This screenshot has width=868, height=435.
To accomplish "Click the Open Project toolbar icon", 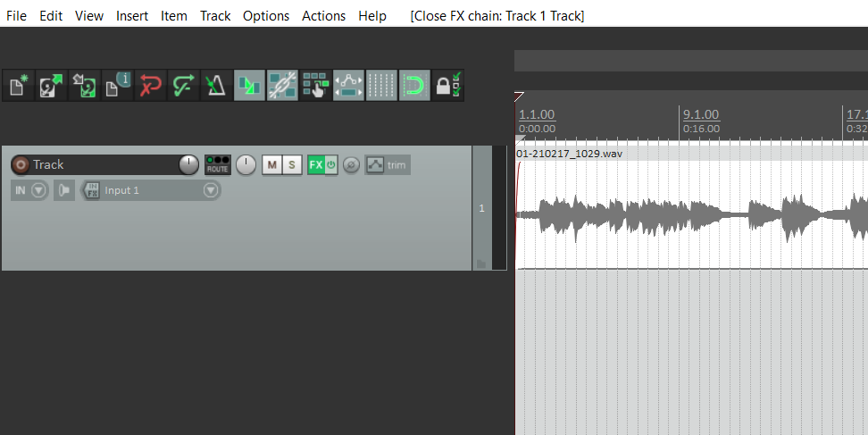I will coord(51,86).
